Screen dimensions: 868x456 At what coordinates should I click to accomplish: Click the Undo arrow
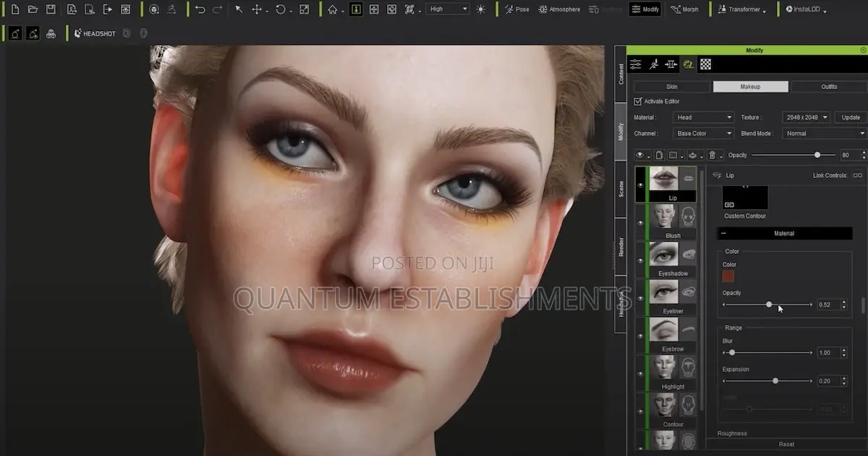click(200, 9)
